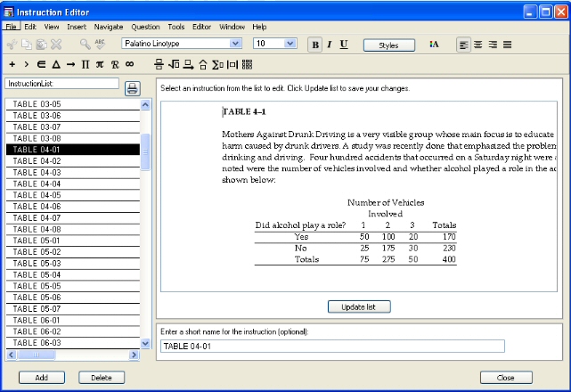Image resolution: width=571 pixels, height=392 pixels.
Task: Click the instruction list scroll down arrow
Action: 145,343
